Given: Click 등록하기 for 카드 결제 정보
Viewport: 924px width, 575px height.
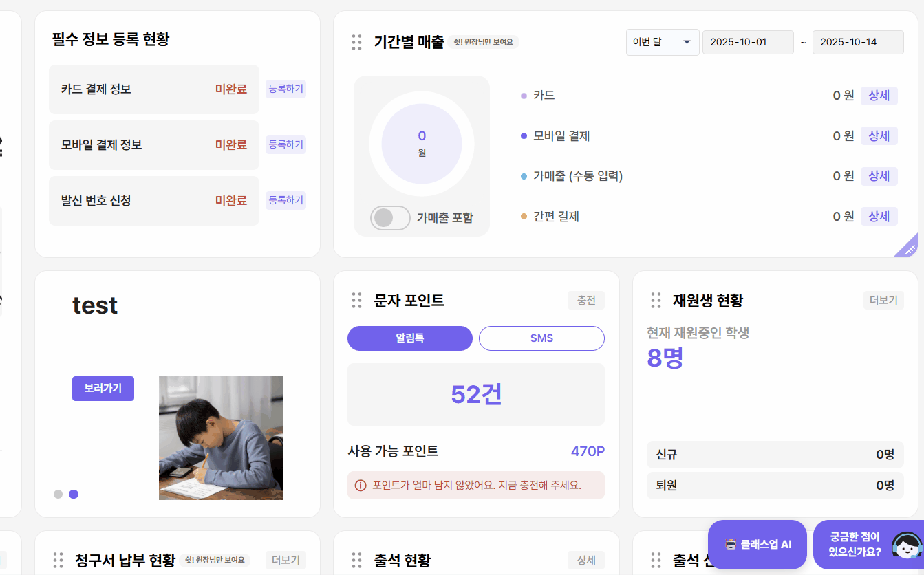Looking at the screenshot, I should click(x=286, y=89).
